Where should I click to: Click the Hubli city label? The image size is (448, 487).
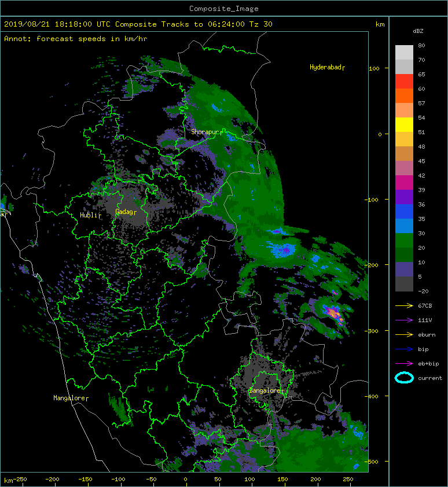click(x=90, y=215)
